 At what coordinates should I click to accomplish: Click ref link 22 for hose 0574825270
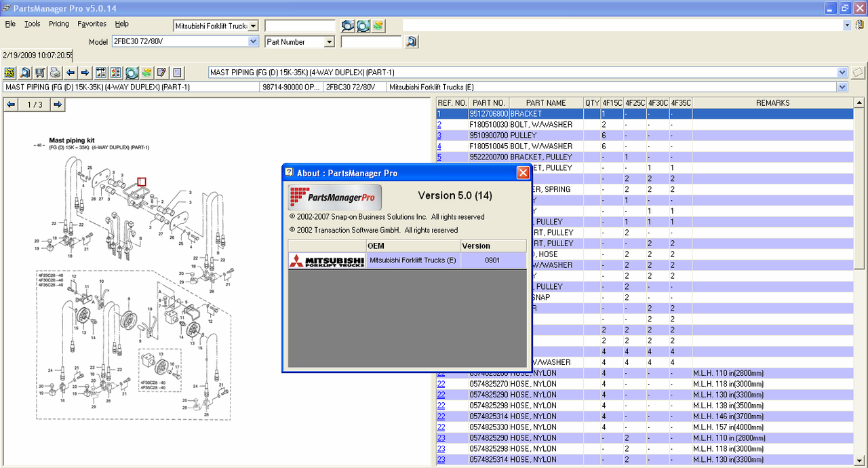click(x=441, y=384)
